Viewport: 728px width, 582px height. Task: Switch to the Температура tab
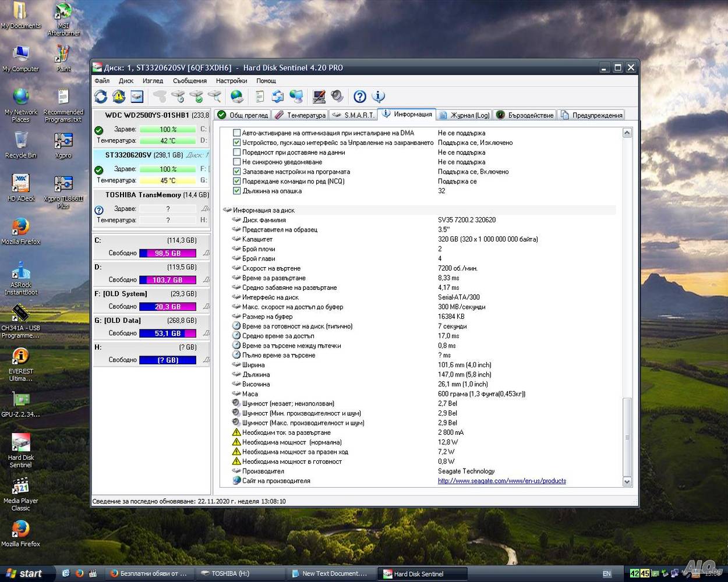click(x=300, y=115)
